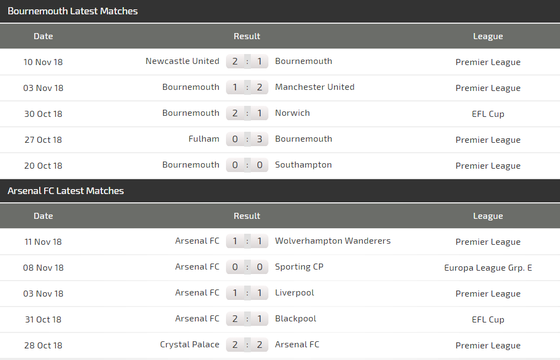Click the Europa League Grp. E label

pos(488,268)
